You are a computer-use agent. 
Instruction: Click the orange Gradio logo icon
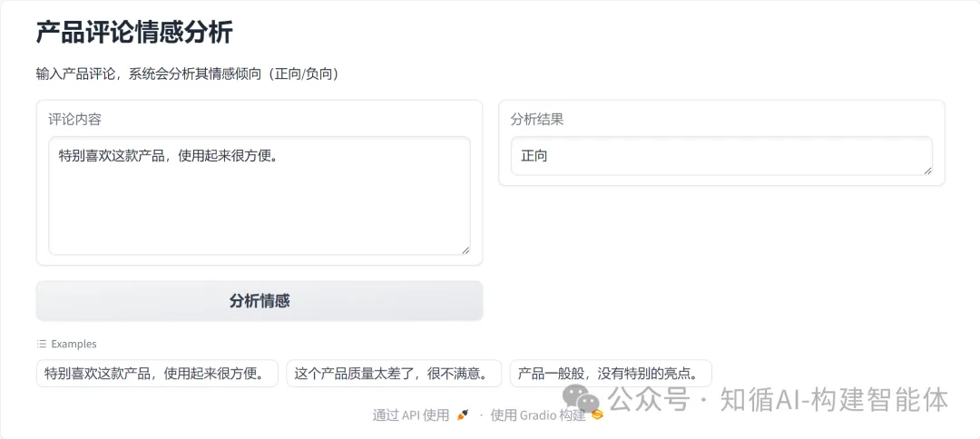point(597,415)
